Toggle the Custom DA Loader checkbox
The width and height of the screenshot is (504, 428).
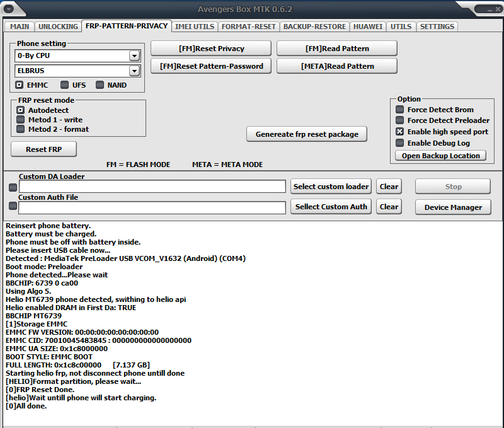click(x=13, y=187)
